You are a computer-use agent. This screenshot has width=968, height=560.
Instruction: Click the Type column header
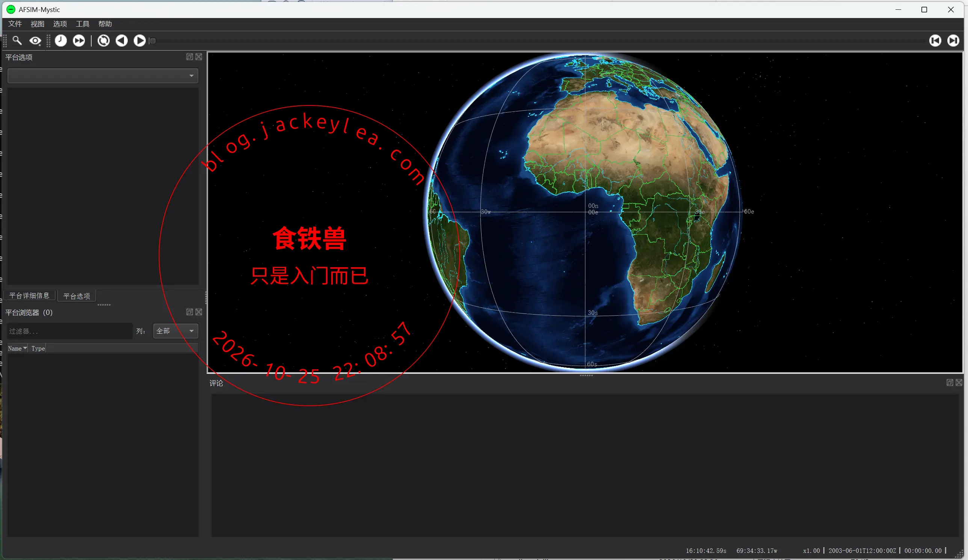pos(38,349)
